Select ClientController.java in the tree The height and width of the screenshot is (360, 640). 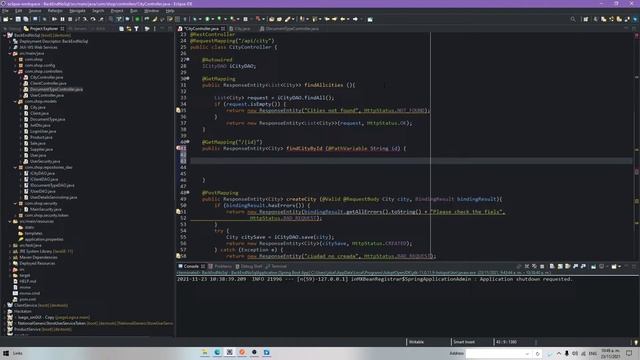[x=48, y=83]
